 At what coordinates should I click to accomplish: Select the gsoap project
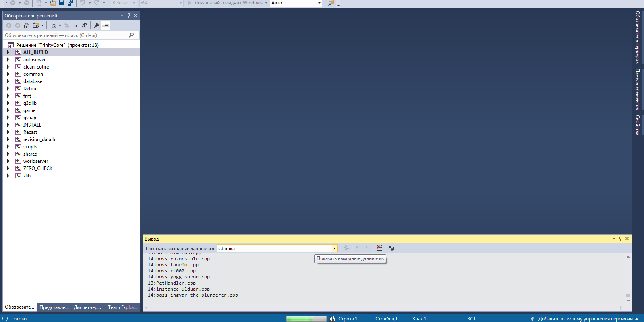click(x=30, y=118)
